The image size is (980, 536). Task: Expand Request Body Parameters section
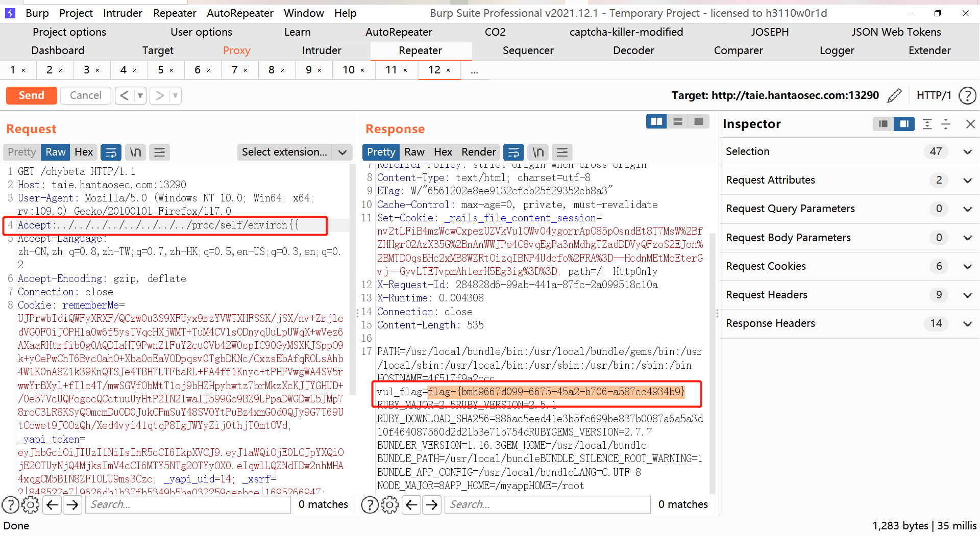click(967, 238)
